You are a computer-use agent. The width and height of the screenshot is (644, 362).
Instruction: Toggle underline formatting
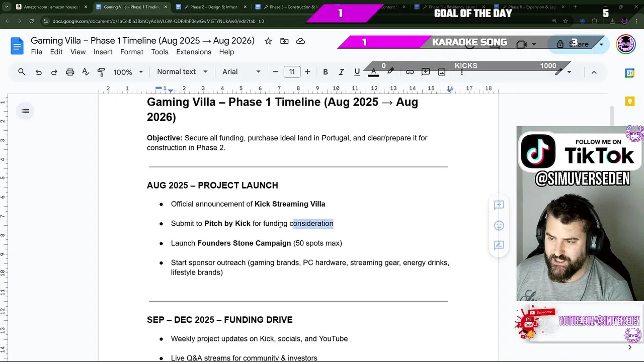click(357, 72)
